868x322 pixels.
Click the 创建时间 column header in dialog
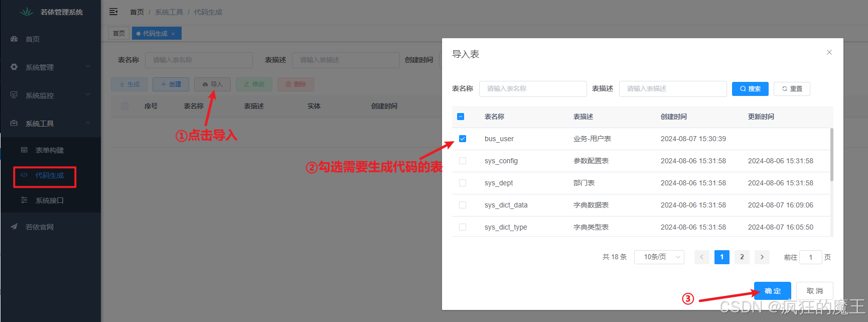(x=674, y=117)
